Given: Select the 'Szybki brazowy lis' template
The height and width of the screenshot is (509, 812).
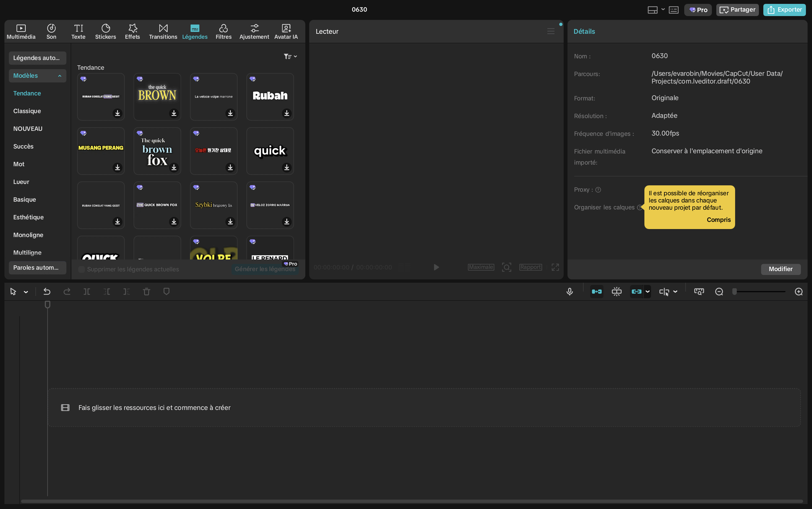Looking at the screenshot, I should tap(214, 205).
